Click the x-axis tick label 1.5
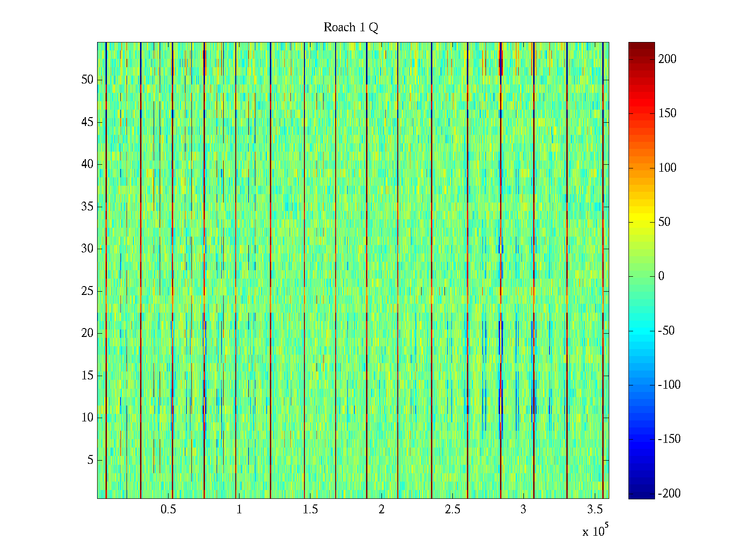Image resolution: width=747 pixels, height=560 pixels. point(310,510)
